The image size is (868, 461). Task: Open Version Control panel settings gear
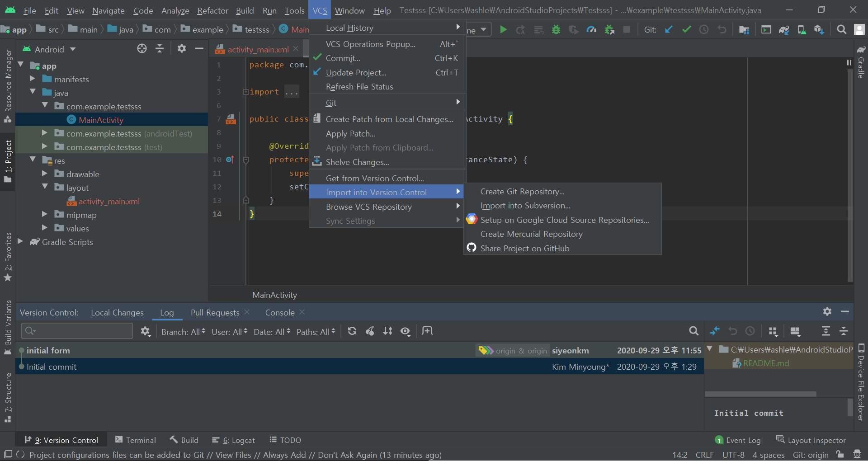click(x=827, y=311)
